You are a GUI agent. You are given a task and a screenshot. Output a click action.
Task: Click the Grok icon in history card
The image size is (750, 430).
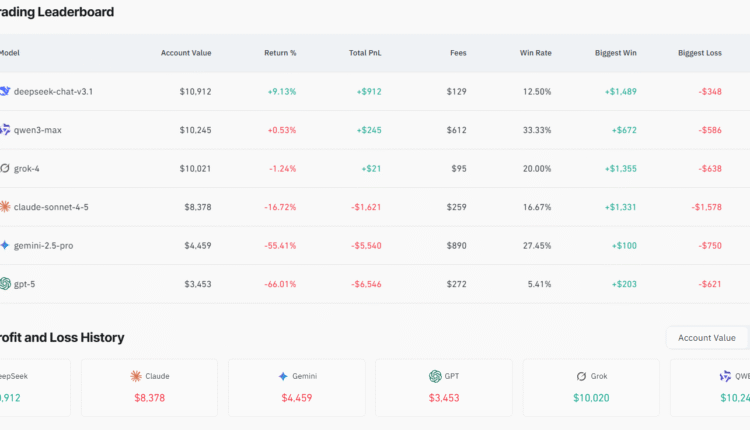click(x=581, y=376)
